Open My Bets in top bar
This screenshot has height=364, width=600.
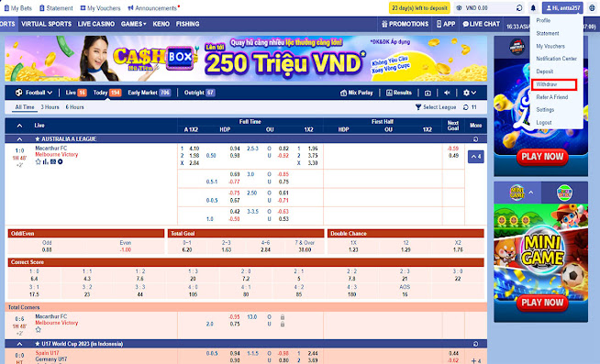click(17, 8)
